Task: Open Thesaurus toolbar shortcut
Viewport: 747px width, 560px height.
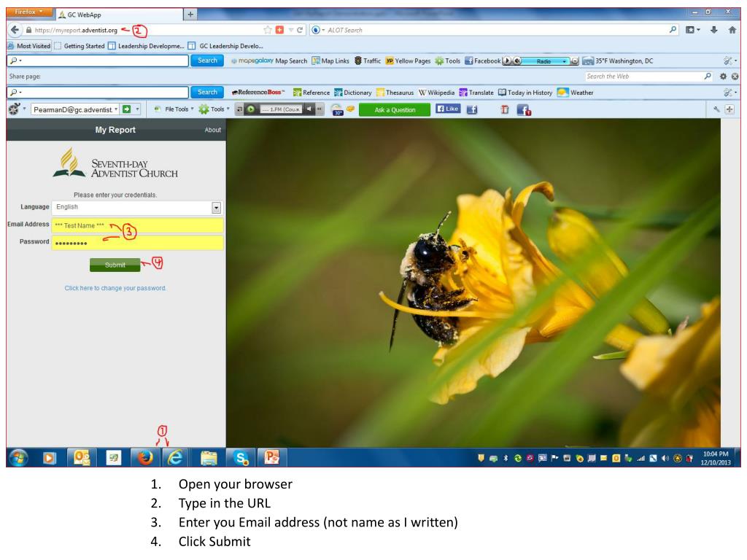Action: click(x=395, y=93)
